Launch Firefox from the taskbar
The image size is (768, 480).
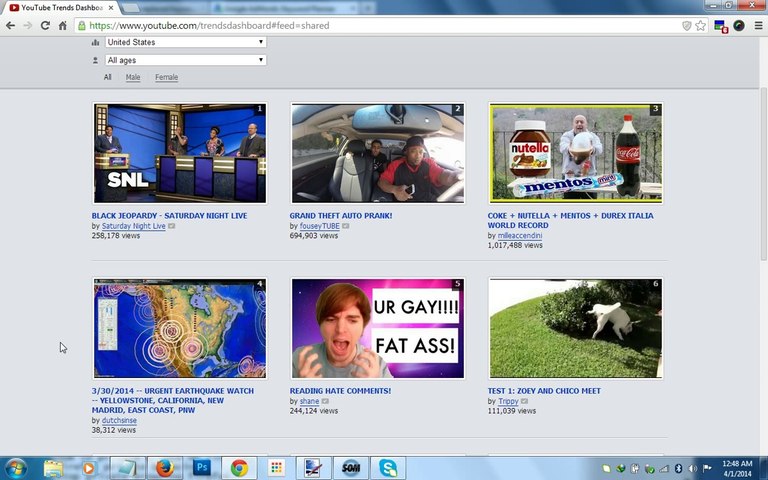[x=165, y=468]
